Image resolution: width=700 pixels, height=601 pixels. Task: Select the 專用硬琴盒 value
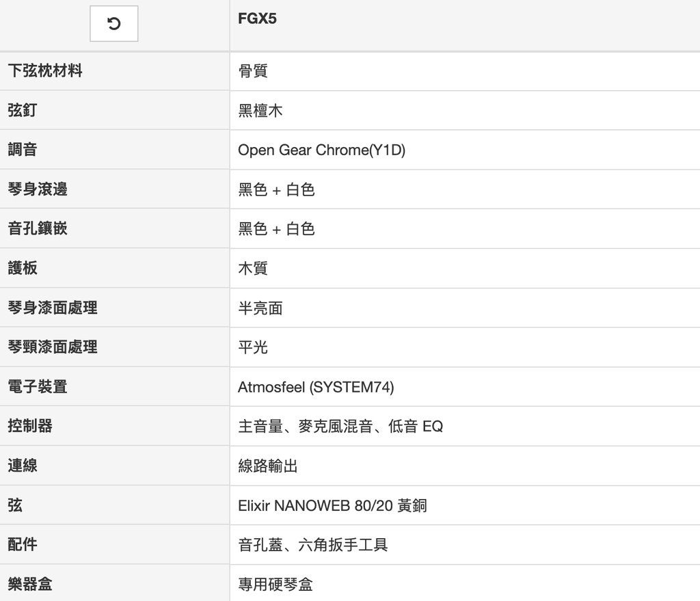tap(275, 584)
